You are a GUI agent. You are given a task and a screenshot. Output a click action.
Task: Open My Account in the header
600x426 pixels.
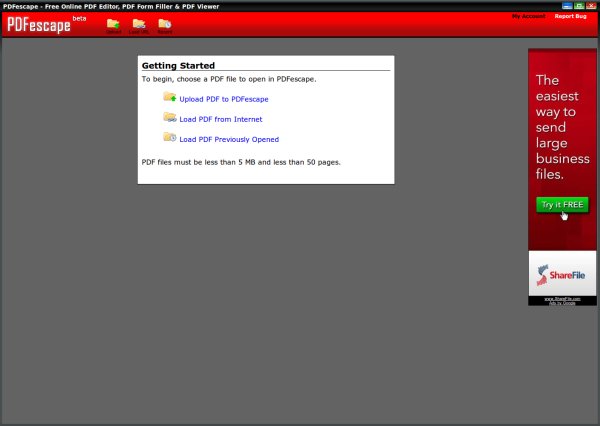click(x=528, y=16)
